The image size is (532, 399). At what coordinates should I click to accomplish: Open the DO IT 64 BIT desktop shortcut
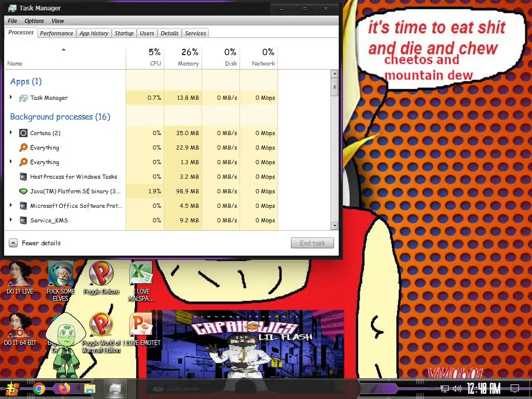coord(20,329)
